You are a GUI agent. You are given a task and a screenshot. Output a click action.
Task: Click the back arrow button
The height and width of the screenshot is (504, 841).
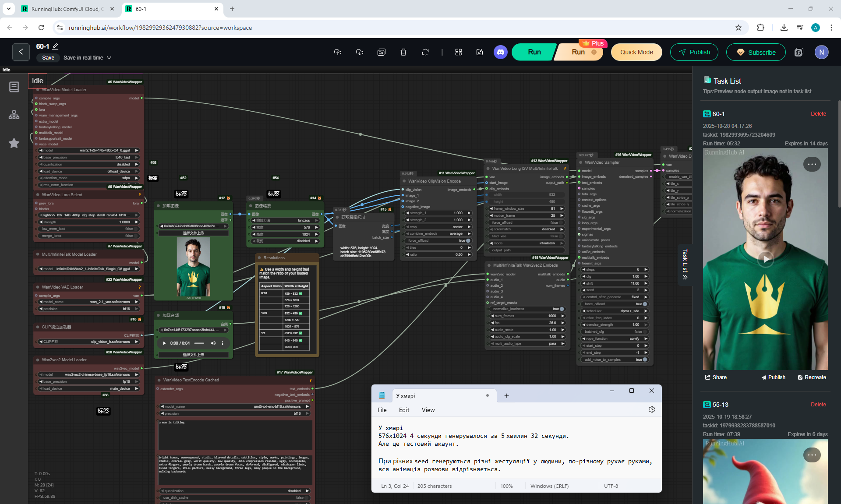click(x=21, y=52)
